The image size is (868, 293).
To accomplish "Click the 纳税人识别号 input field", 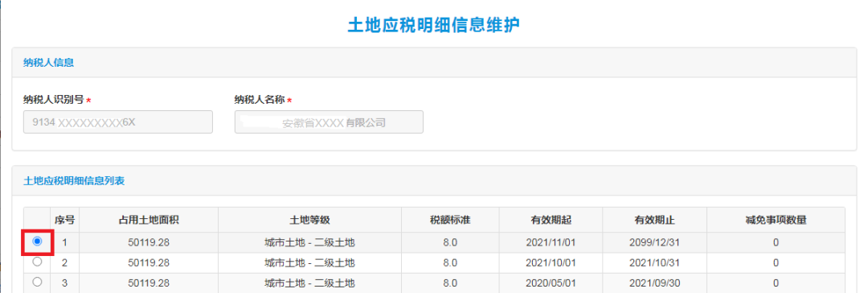I will coord(118,122).
